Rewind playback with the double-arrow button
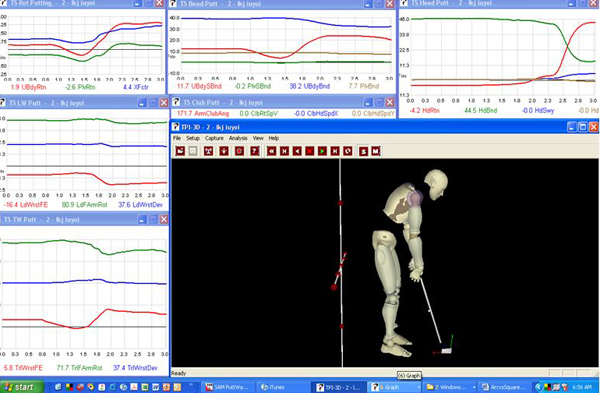The width and height of the screenshot is (600, 393). pos(272,151)
